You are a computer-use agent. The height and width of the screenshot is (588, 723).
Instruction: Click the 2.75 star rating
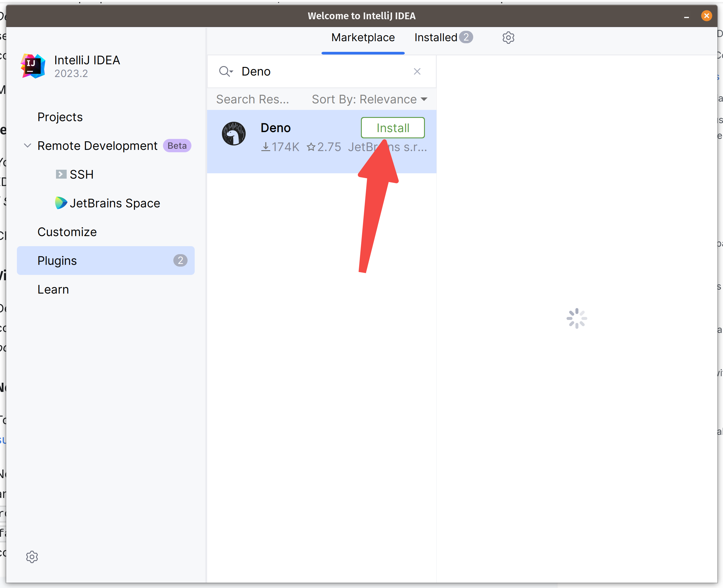324,147
